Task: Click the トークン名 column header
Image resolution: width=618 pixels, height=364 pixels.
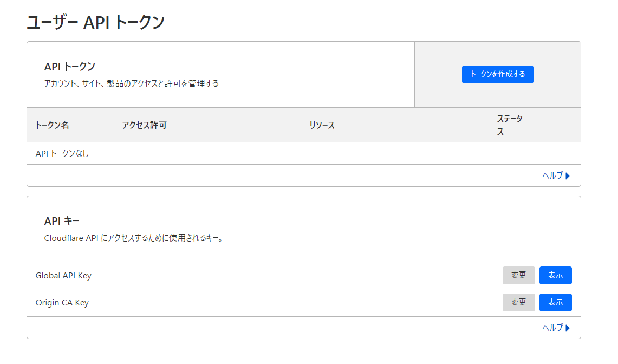Action: tap(52, 125)
